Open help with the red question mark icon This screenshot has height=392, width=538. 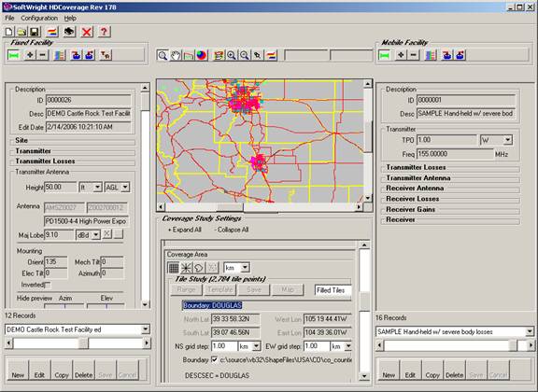[104, 32]
